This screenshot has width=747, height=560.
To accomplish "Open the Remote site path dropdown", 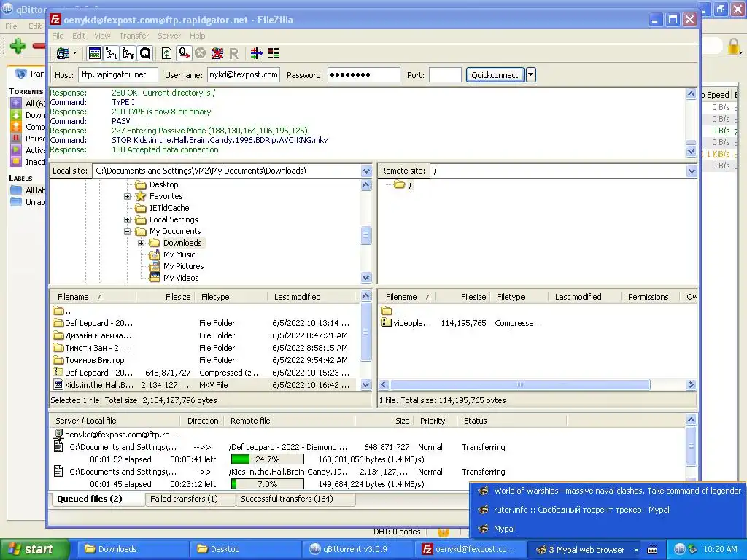I will 692,171.
